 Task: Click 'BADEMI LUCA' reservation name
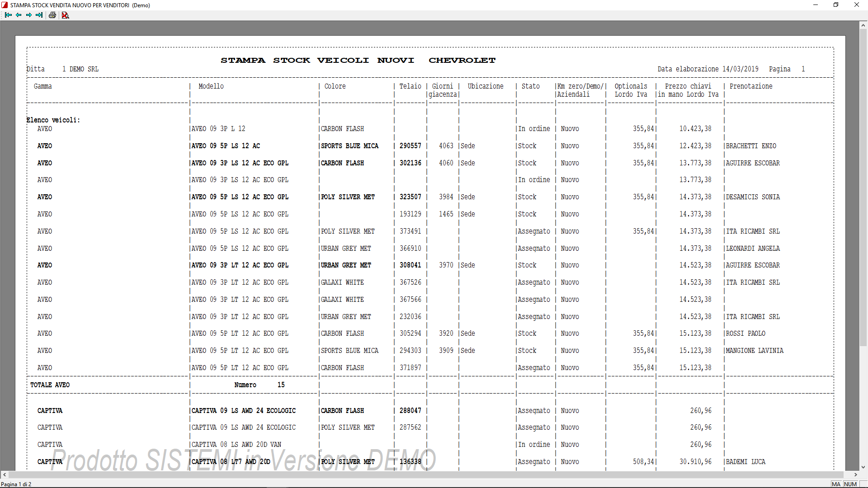click(x=745, y=462)
